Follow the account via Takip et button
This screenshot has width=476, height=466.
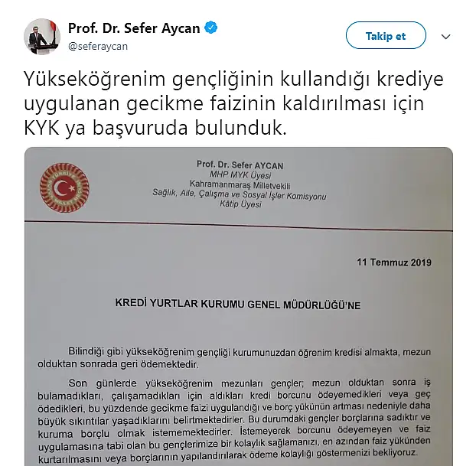click(x=386, y=35)
